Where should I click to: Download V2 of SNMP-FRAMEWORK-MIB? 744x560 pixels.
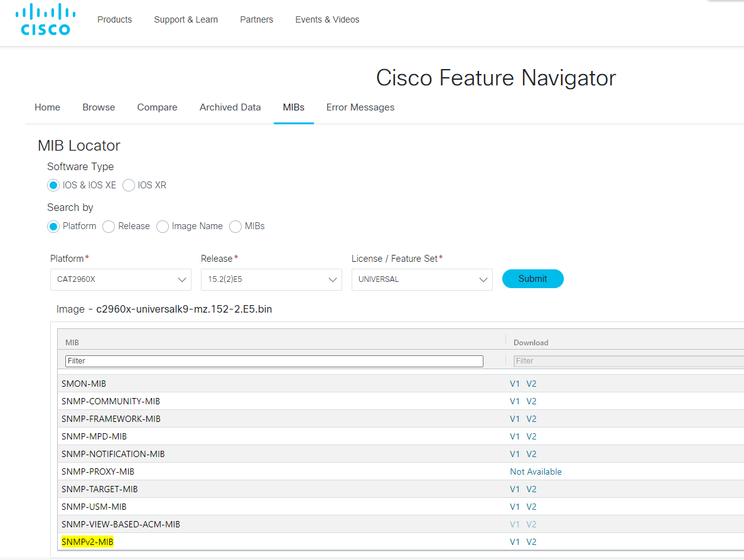pos(531,419)
